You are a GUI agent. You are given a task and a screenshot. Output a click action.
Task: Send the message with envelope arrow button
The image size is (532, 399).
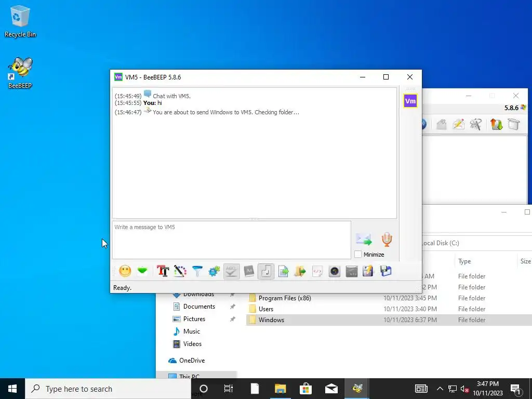pos(364,240)
